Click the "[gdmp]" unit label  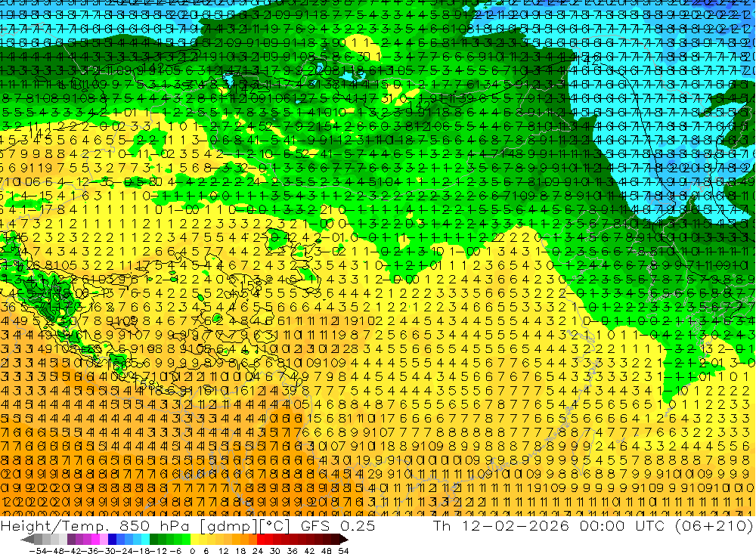click(229, 526)
